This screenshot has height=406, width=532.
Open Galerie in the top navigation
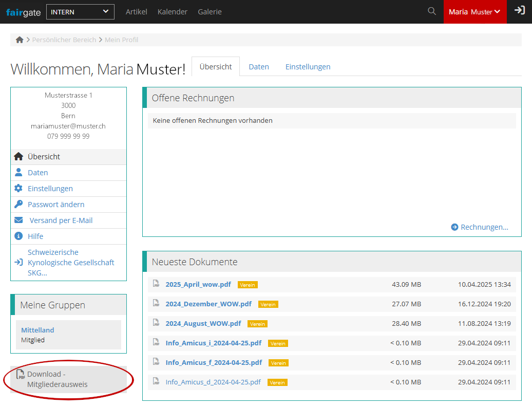(x=210, y=12)
